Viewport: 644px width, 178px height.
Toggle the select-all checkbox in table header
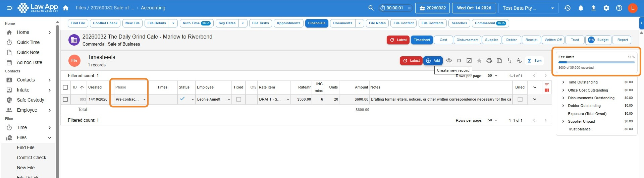(x=65, y=87)
